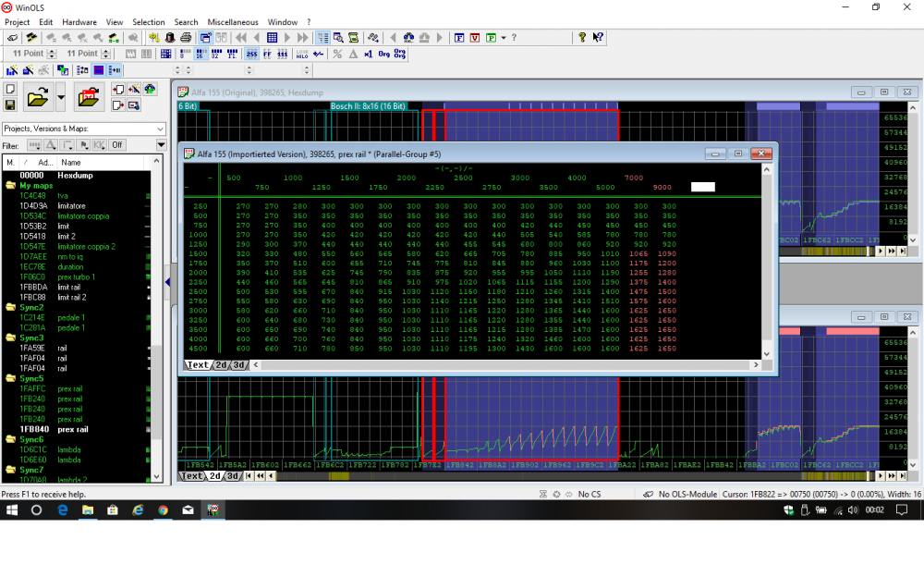Image resolution: width=924 pixels, height=577 pixels.
Task: Click the percent display icon
Action: pos(337,54)
